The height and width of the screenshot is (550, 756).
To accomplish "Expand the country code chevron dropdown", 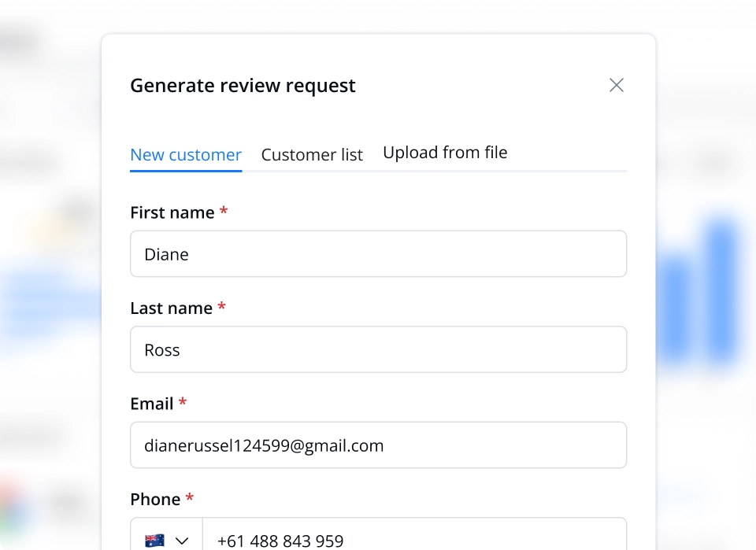I will click(x=182, y=541).
